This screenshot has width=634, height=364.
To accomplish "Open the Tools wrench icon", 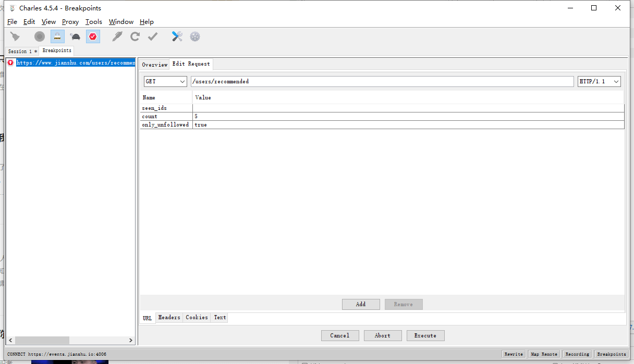I will (x=177, y=36).
